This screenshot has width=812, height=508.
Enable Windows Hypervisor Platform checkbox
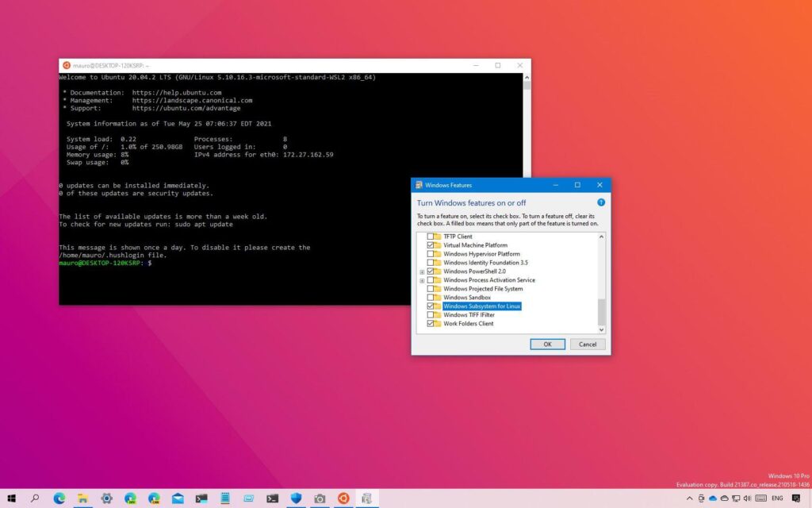coord(431,254)
